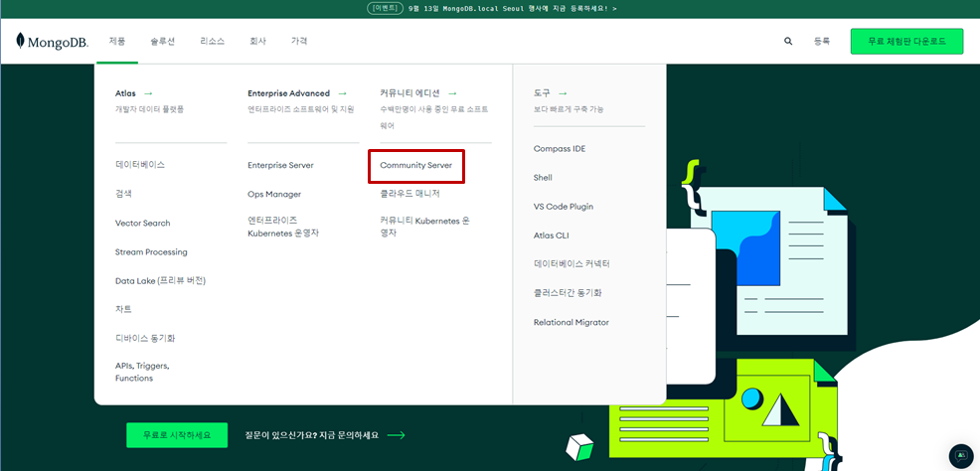980x471 pixels.
Task: Select Compass IDE
Action: coord(560,149)
